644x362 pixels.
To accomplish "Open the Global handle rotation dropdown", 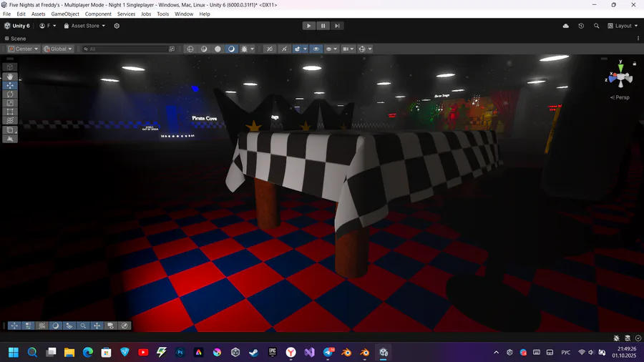I will pos(58,49).
